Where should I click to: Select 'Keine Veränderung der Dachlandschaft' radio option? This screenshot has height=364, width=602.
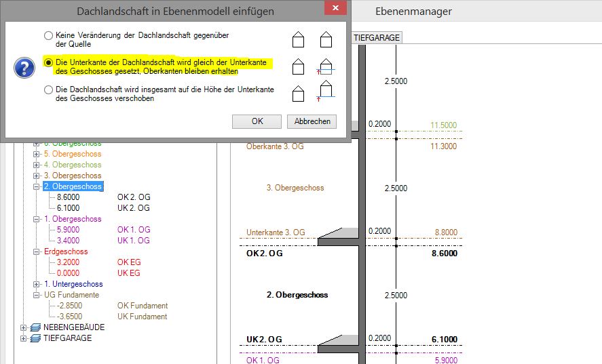click(x=48, y=35)
